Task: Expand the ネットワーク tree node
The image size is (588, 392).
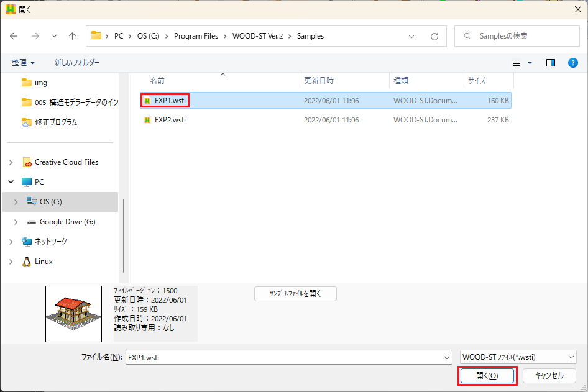Action: pos(11,242)
